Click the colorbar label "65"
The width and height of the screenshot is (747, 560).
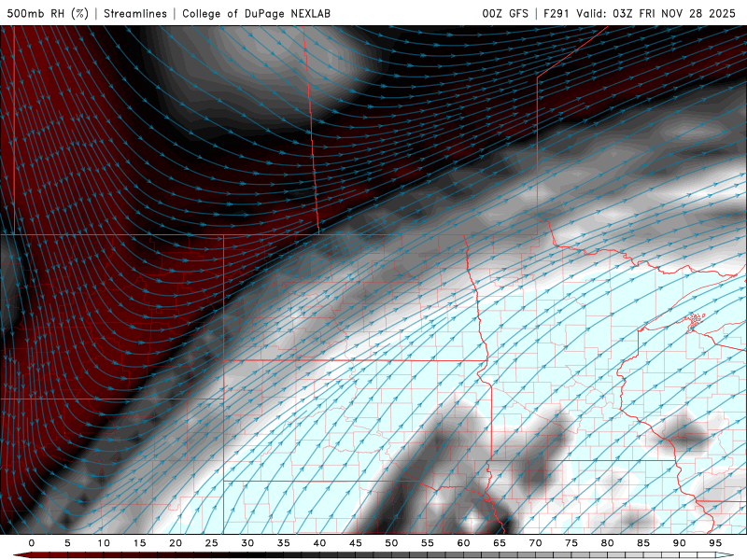(x=500, y=543)
